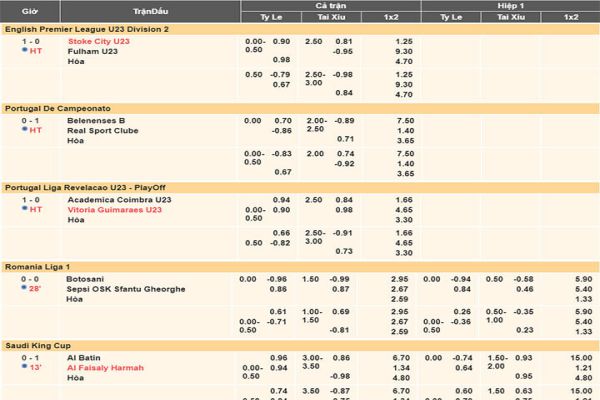Viewport: 600px width, 400px height.
Task: Pick Hiệp 1 Tai Xiu odds 0.46 for Sepsi
Action: [523, 289]
